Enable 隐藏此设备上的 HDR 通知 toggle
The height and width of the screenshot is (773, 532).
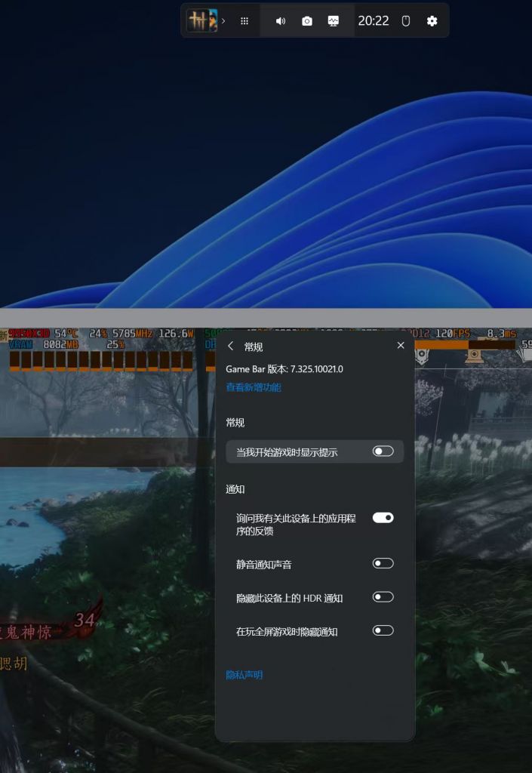pyautogui.click(x=383, y=597)
